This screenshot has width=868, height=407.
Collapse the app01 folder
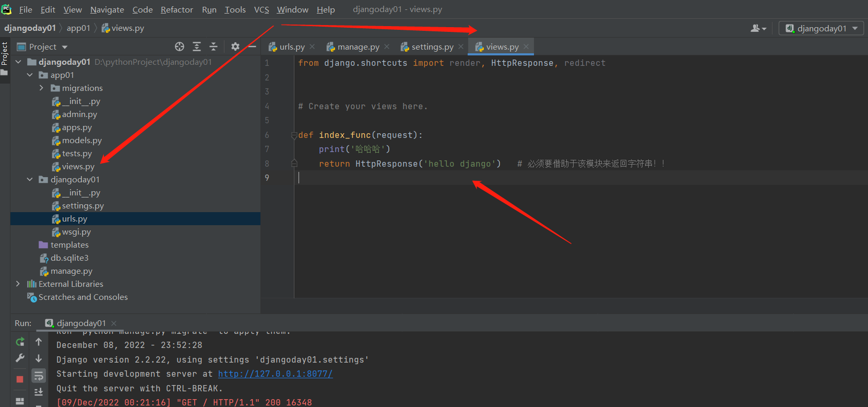(x=30, y=75)
